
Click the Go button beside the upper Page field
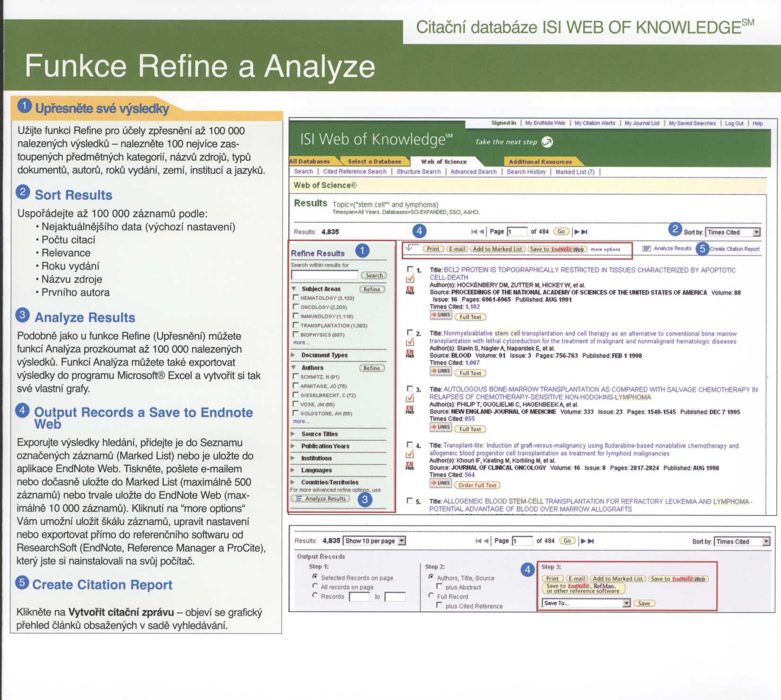[x=561, y=231]
